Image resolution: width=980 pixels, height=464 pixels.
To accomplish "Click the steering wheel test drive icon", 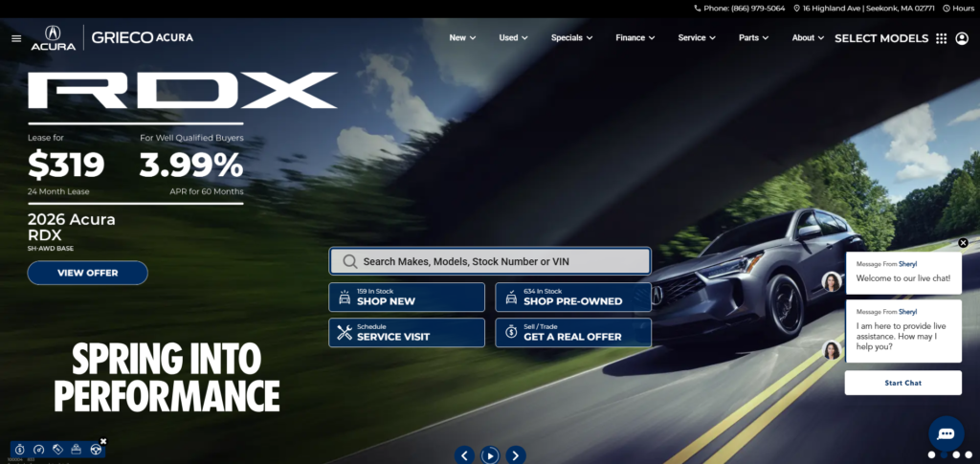I will point(95,450).
